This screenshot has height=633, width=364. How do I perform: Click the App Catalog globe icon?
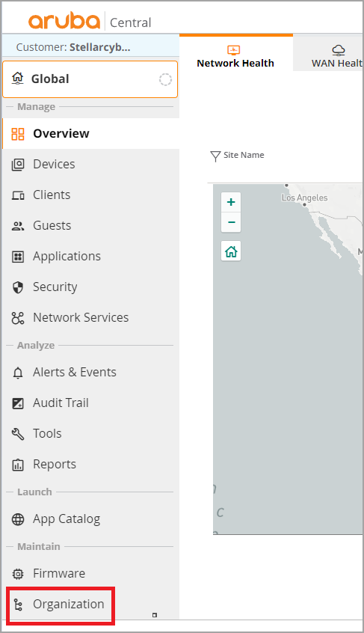point(18,519)
